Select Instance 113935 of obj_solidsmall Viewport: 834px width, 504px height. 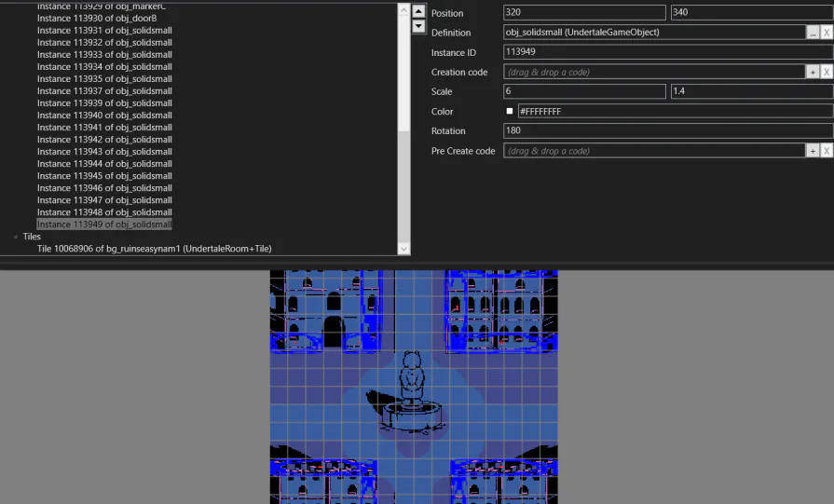(x=104, y=78)
